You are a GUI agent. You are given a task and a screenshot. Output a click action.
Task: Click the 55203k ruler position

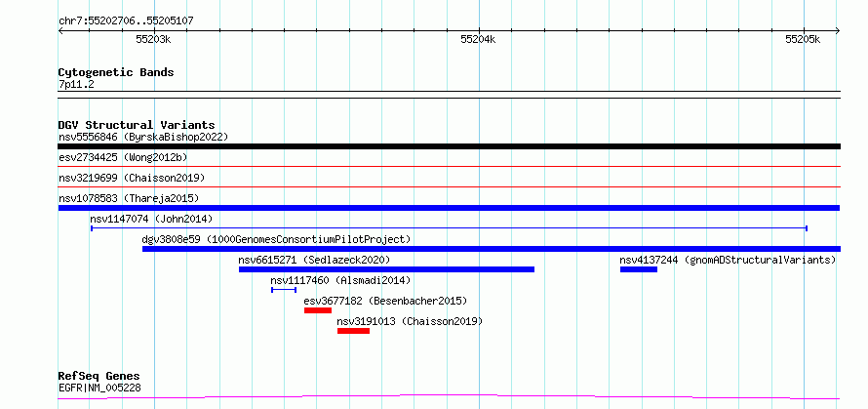pos(153,39)
